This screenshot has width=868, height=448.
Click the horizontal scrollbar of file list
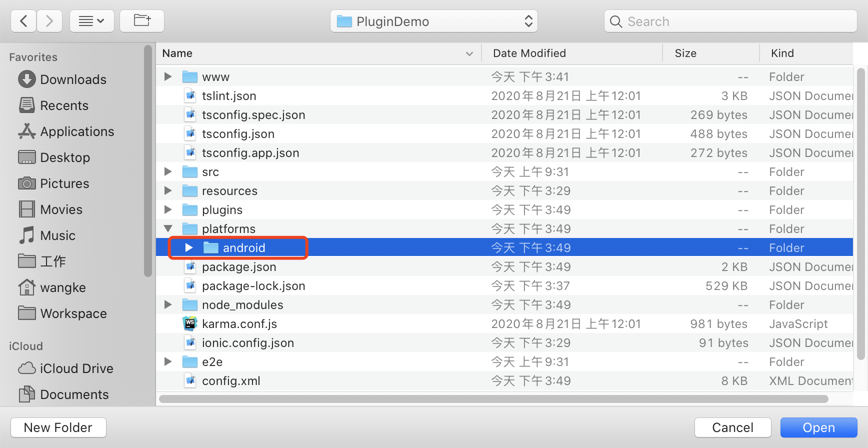tap(493, 399)
